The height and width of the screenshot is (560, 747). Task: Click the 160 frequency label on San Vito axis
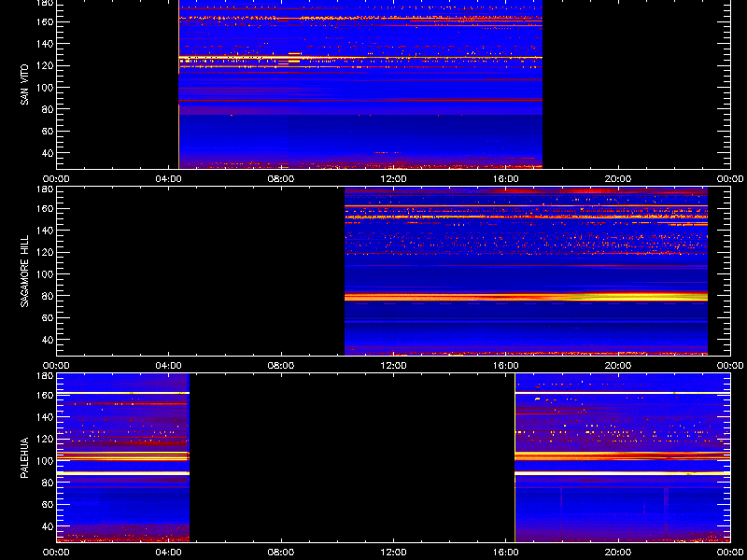(46, 21)
